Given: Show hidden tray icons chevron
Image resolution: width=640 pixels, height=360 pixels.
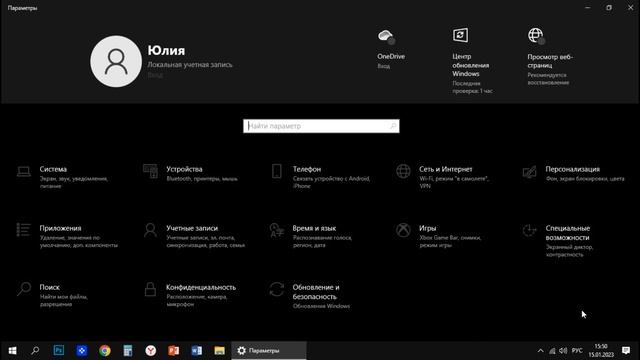Looking at the screenshot, I should coord(540,351).
